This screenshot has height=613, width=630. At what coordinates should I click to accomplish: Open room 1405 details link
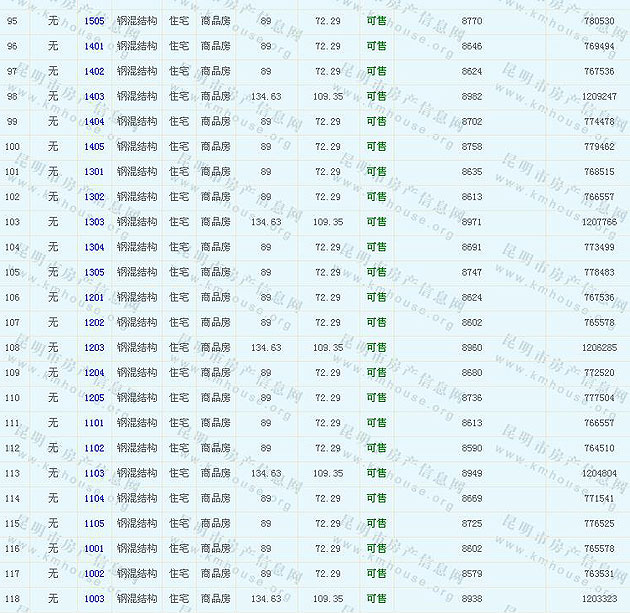pos(94,147)
